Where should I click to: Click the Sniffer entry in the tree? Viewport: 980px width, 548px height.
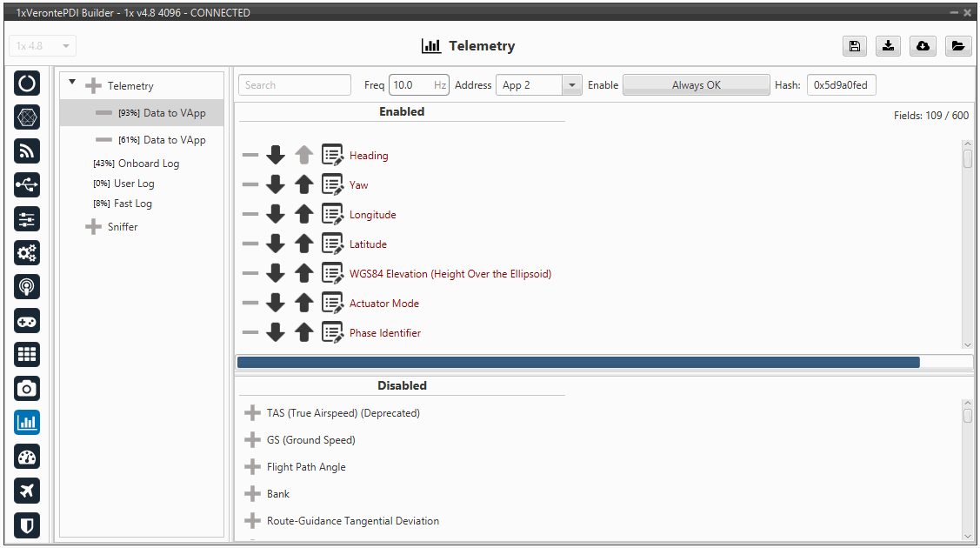(122, 227)
